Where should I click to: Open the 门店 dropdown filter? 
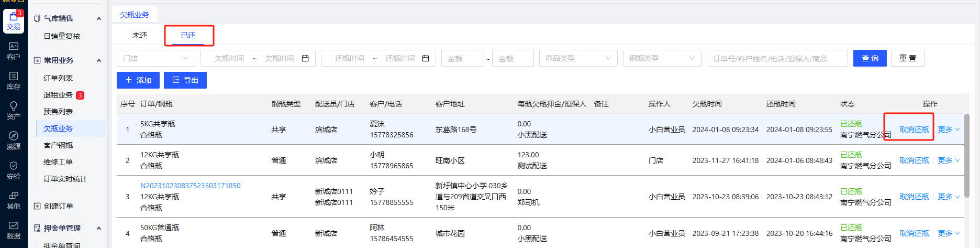[x=156, y=58]
